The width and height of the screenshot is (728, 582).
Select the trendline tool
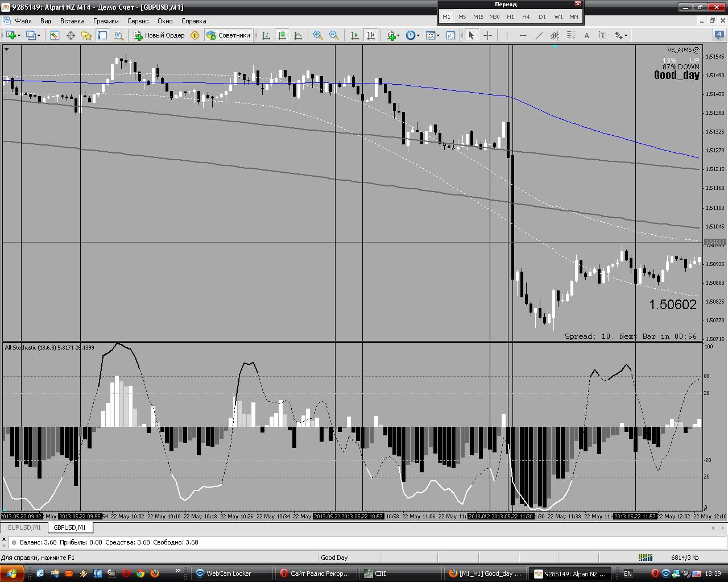[539, 35]
